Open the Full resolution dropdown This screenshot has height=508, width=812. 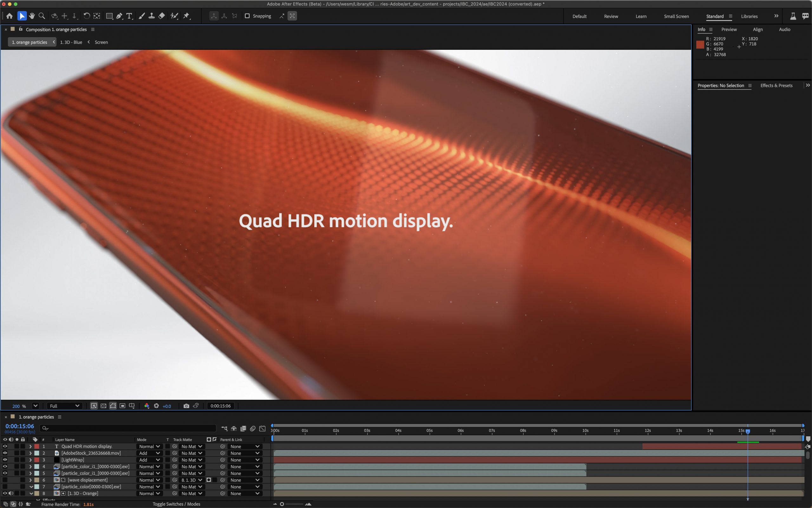(64, 406)
